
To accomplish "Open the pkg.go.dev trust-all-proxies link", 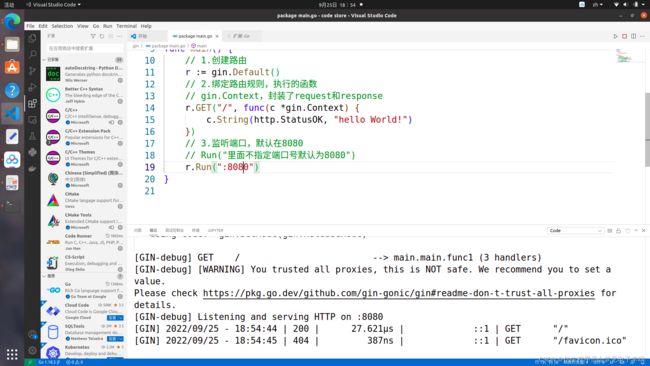I will click(x=398, y=293).
